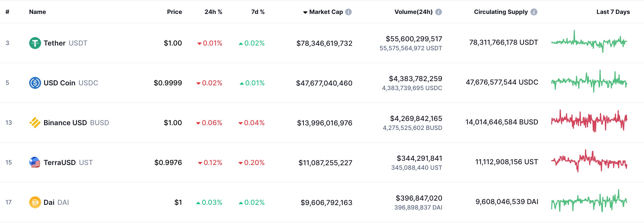This screenshot has height=223, width=644.
Task: Click volume in tokens 55,575,564,972 USDT
Action: [x=411, y=48]
